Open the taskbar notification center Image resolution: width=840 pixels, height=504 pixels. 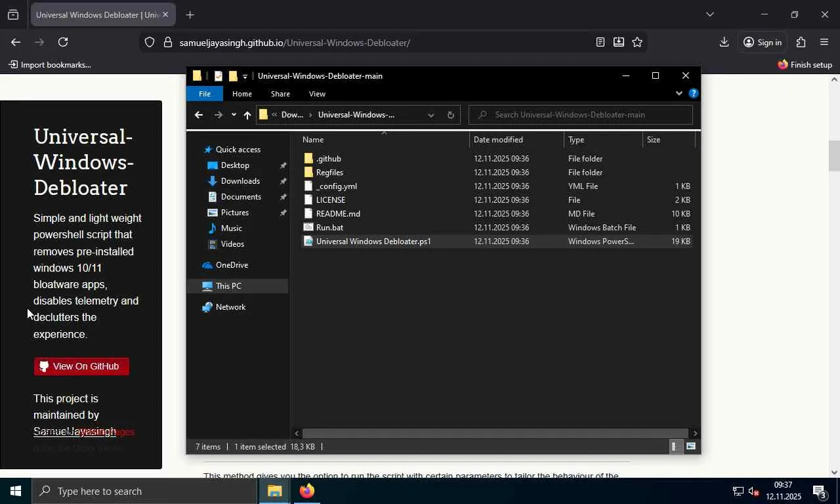(819, 491)
